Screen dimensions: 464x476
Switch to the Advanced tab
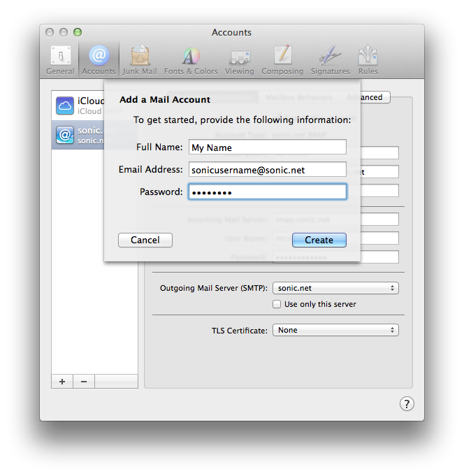point(374,97)
